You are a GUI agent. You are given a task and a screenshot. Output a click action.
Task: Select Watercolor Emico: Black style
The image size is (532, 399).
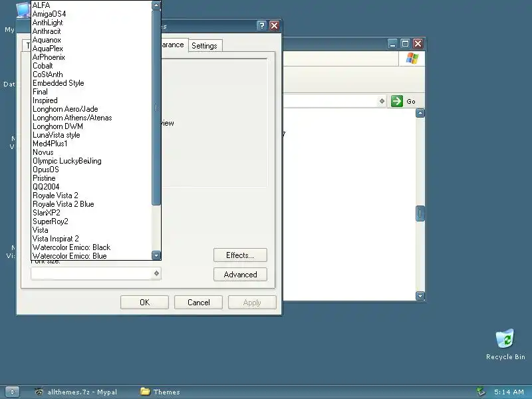tap(91, 247)
